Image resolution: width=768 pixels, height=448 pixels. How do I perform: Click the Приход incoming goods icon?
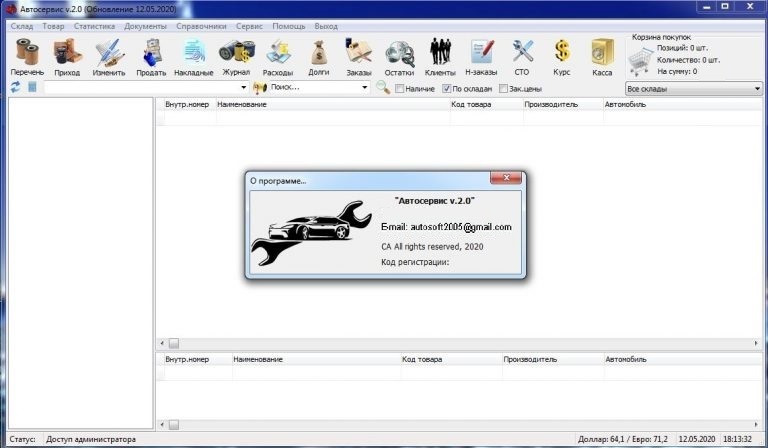coord(67,56)
